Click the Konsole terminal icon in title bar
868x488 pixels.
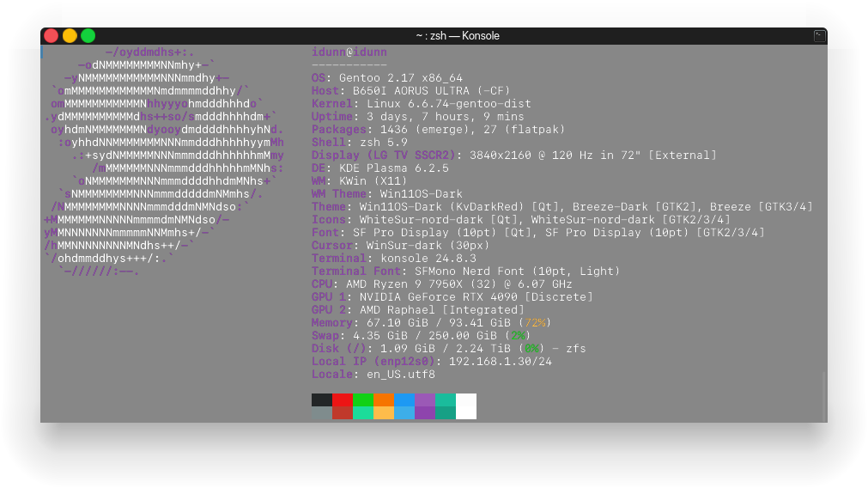(x=819, y=36)
